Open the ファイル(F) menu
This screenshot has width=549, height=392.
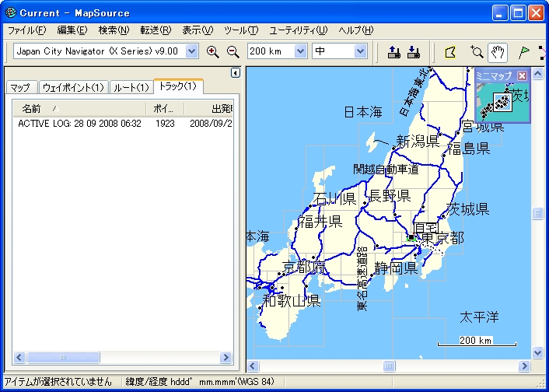click(x=26, y=30)
